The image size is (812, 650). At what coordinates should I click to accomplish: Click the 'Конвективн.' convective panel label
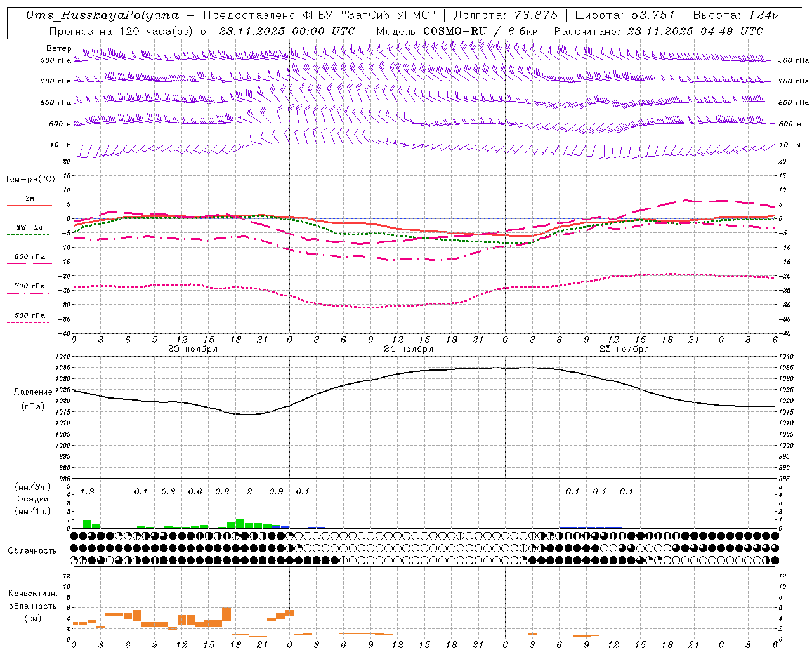point(32,594)
